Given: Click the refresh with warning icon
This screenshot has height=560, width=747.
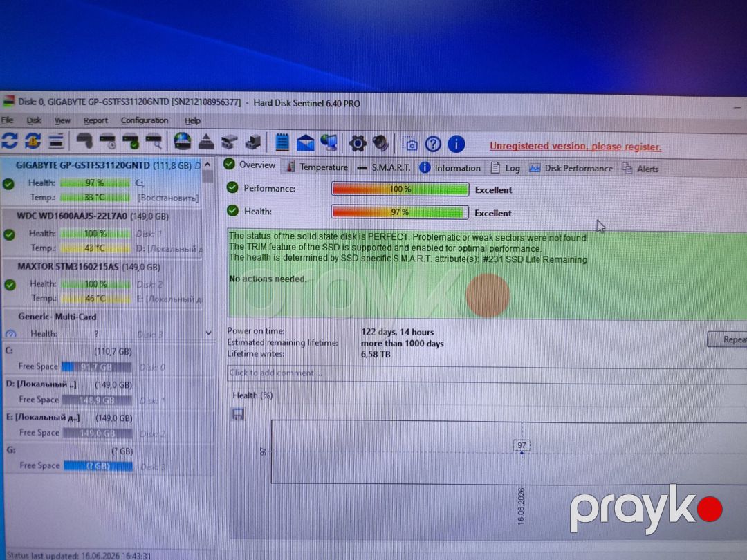Looking at the screenshot, I should tap(33, 141).
